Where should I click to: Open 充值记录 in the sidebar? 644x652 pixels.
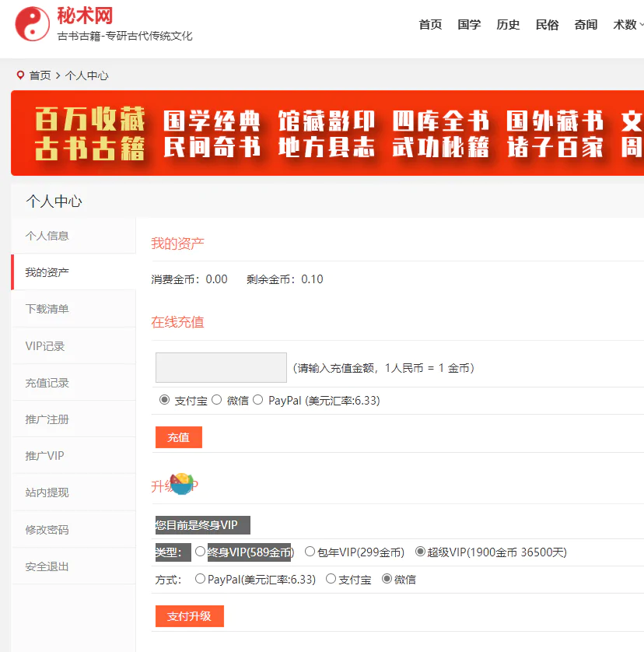[x=74, y=383]
